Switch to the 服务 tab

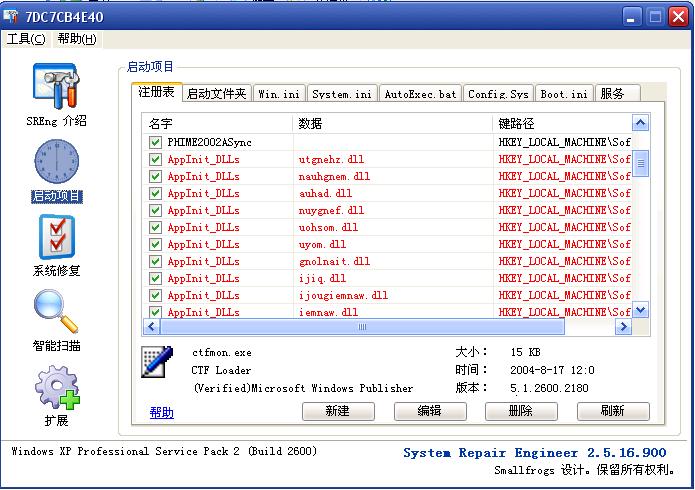coord(617,94)
